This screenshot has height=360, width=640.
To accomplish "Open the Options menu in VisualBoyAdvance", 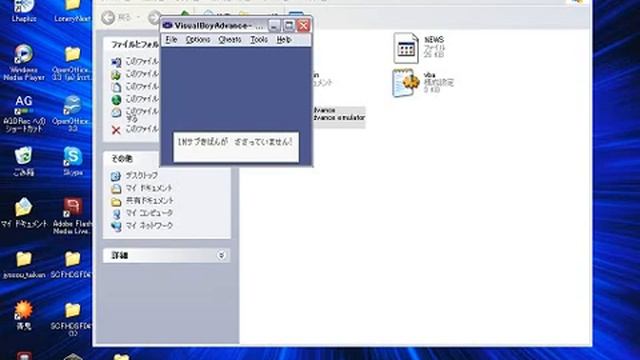I will point(198,40).
